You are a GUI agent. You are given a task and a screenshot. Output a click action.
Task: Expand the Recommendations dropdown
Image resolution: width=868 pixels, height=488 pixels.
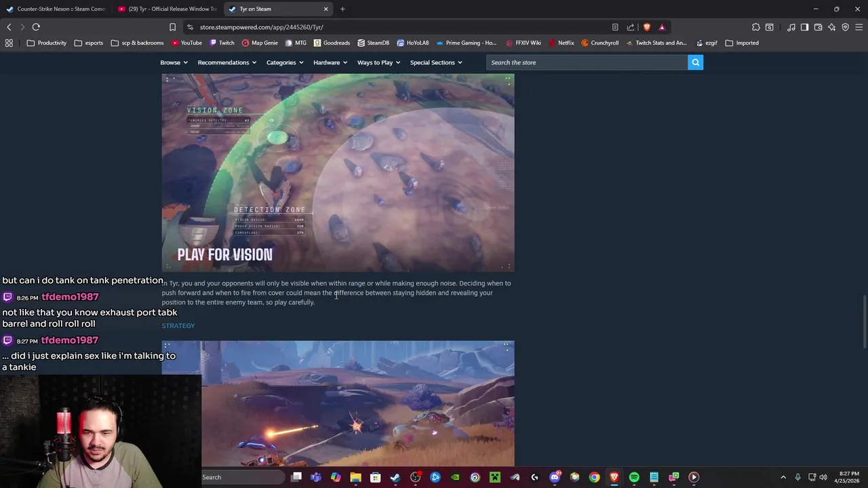point(227,62)
